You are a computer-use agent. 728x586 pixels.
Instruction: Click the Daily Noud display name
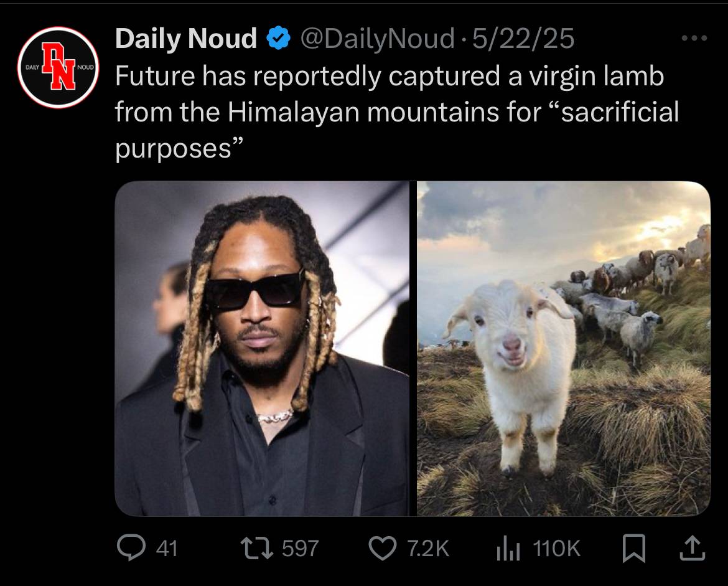pyautogui.click(x=185, y=38)
